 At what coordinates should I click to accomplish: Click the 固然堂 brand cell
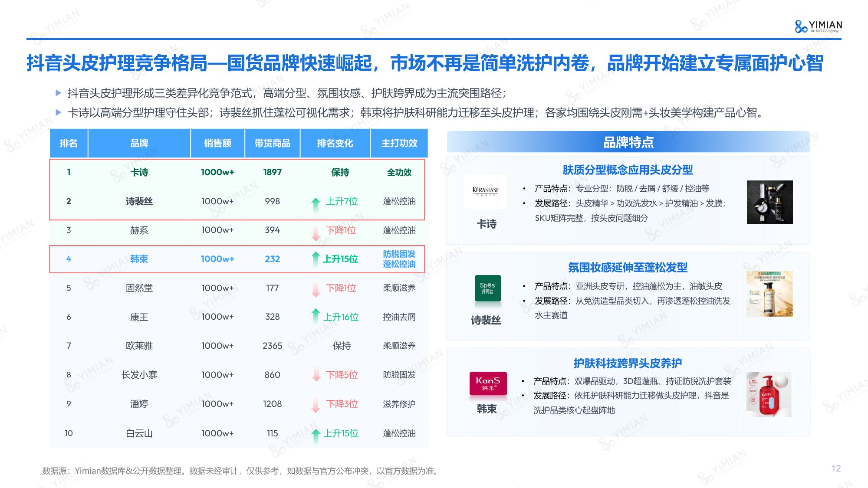click(x=139, y=288)
